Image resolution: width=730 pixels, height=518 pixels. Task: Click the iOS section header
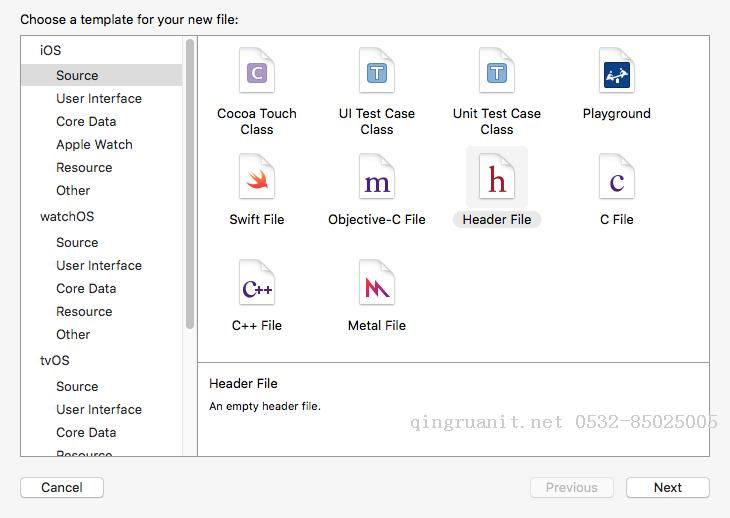click(x=50, y=50)
